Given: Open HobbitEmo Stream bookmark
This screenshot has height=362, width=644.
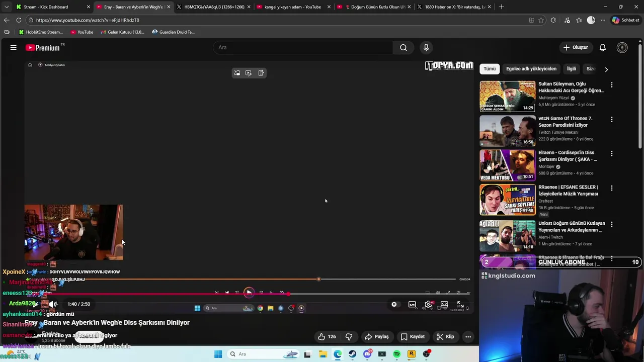Looking at the screenshot, I should [x=41, y=32].
